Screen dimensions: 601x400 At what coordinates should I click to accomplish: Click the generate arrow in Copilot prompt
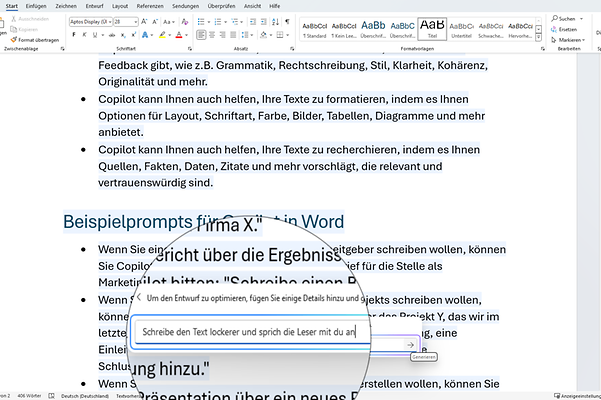pos(409,343)
